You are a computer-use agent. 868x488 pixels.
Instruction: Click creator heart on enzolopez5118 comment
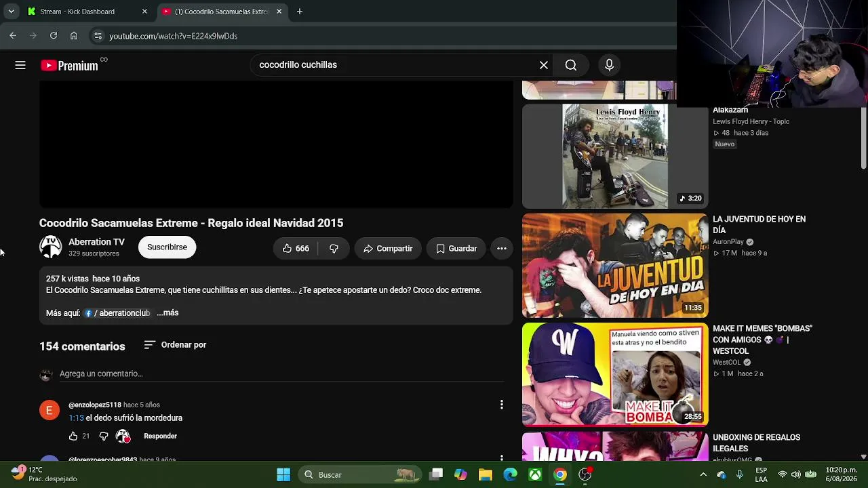coord(123,436)
